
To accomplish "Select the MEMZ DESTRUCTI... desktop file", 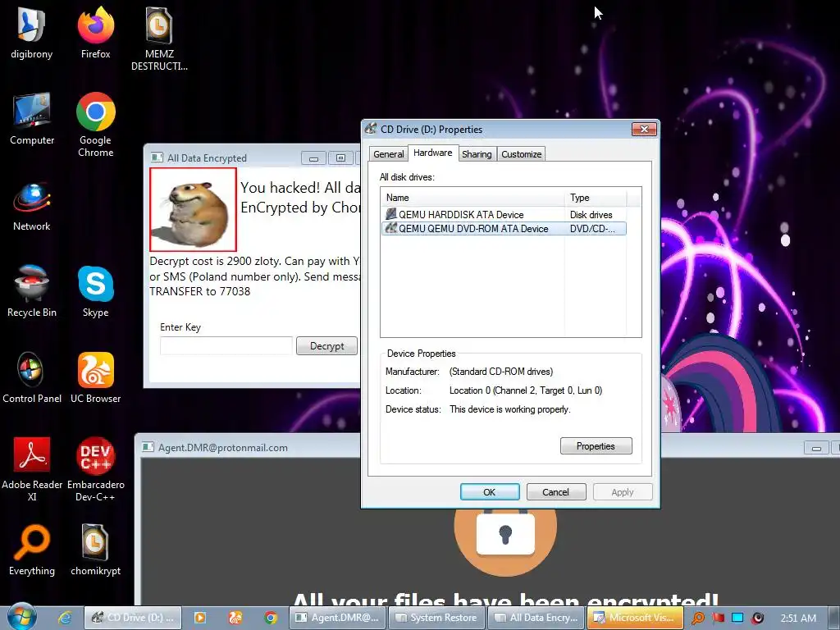I will pos(159,38).
